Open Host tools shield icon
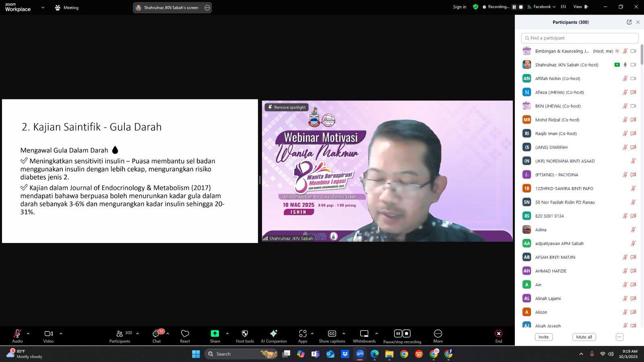The image size is (644, 362). tap(244, 333)
